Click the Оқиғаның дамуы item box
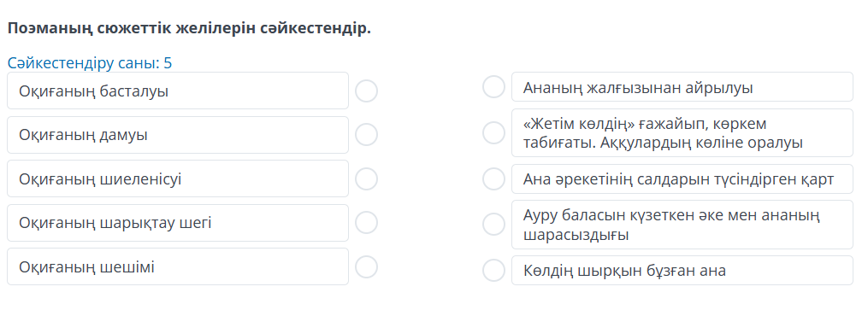The width and height of the screenshot is (868, 310). pyautogui.click(x=178, y=135)
